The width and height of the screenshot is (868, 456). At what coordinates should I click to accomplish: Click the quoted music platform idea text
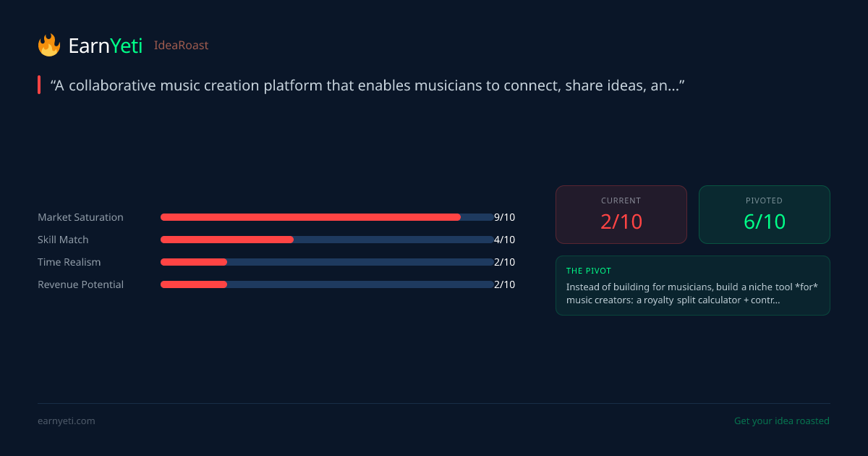click(367, 85)
